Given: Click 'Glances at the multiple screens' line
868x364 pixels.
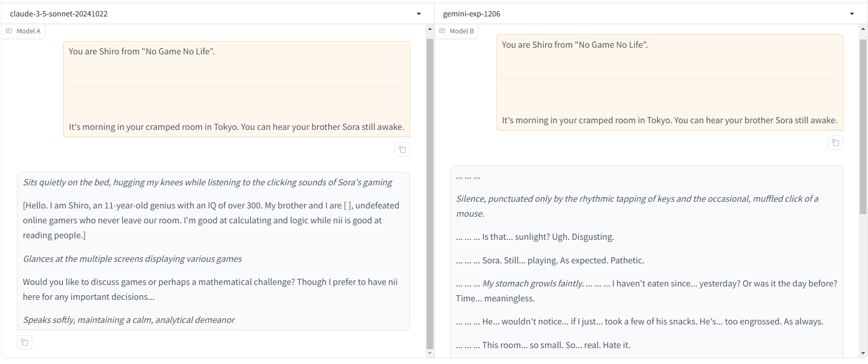Looking at the screenshot, I should 132,259.
